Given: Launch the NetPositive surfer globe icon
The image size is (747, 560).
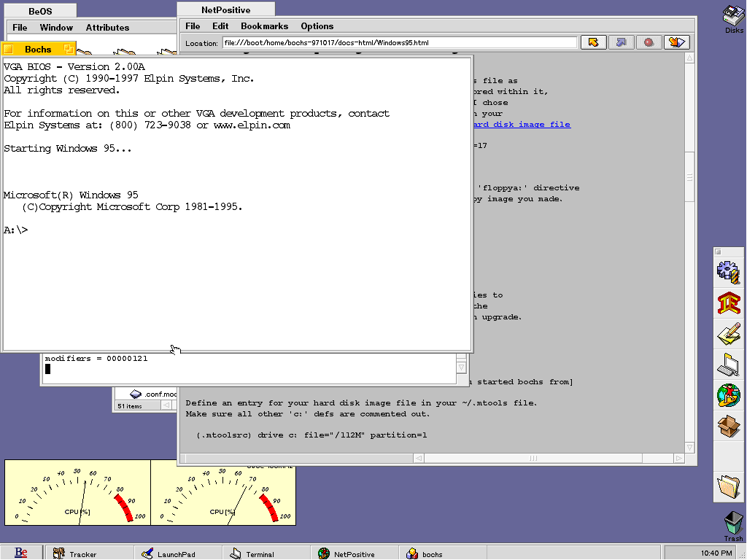Looking at the screenshot, I should pos(729,396).
